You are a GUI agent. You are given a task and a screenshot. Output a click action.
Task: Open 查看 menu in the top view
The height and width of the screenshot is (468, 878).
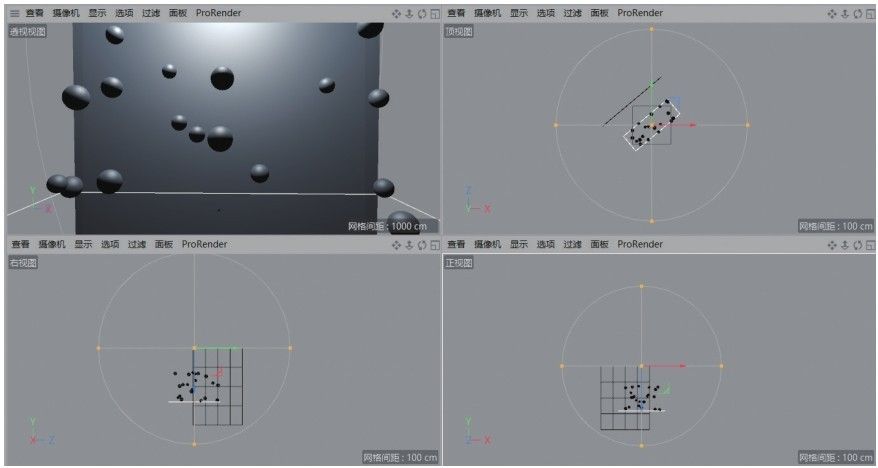coord(456,13)
